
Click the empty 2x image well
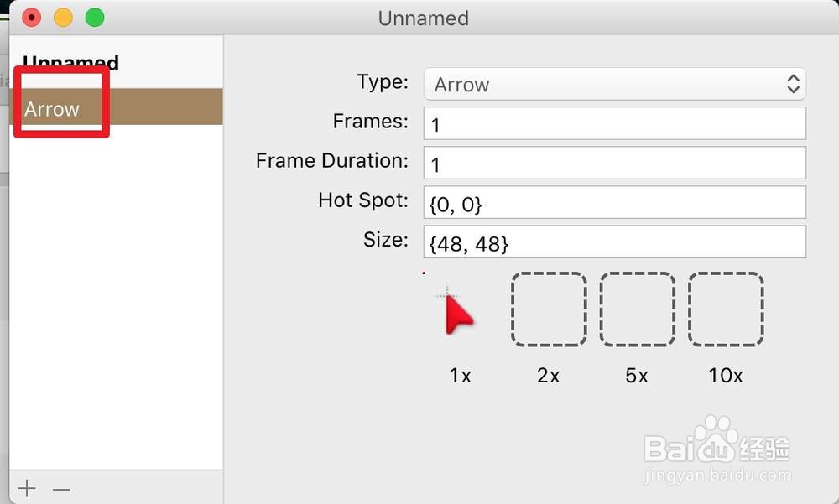coord(549,309)
